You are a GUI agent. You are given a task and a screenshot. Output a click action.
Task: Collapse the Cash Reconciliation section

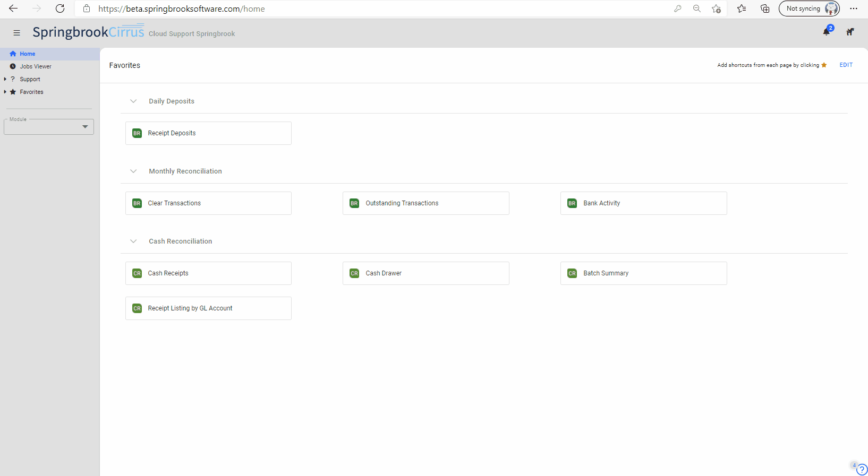pos(133,241)
